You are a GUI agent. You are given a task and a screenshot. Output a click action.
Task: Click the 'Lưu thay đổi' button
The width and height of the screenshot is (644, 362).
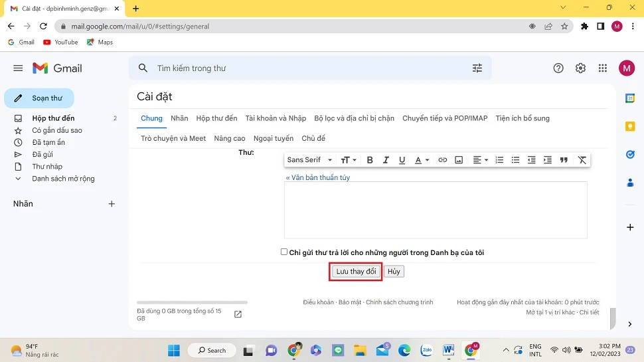[x=356, y=272]
